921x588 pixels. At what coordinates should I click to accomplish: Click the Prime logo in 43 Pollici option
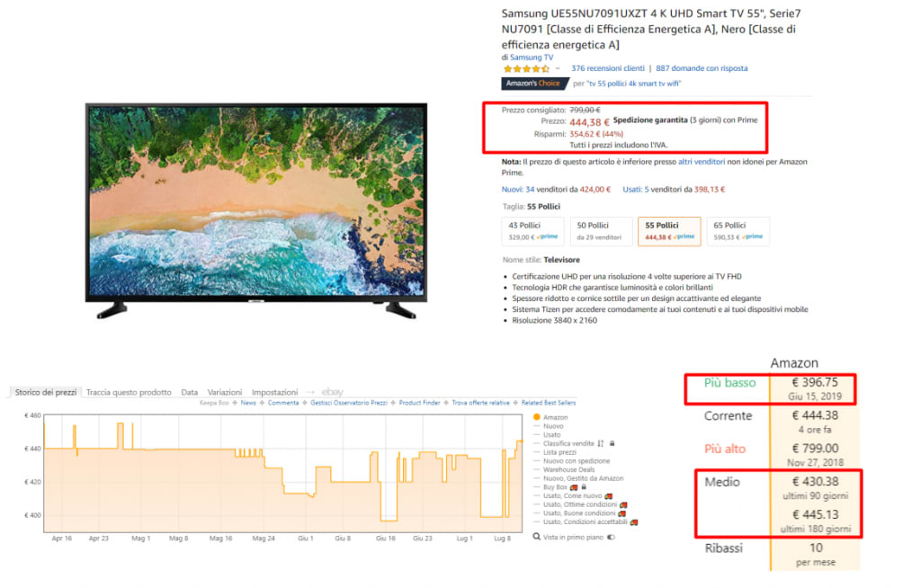547,236
